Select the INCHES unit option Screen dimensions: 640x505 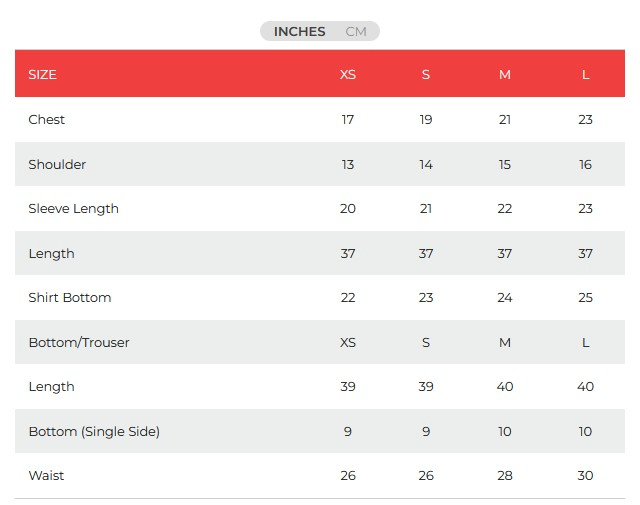299,32
